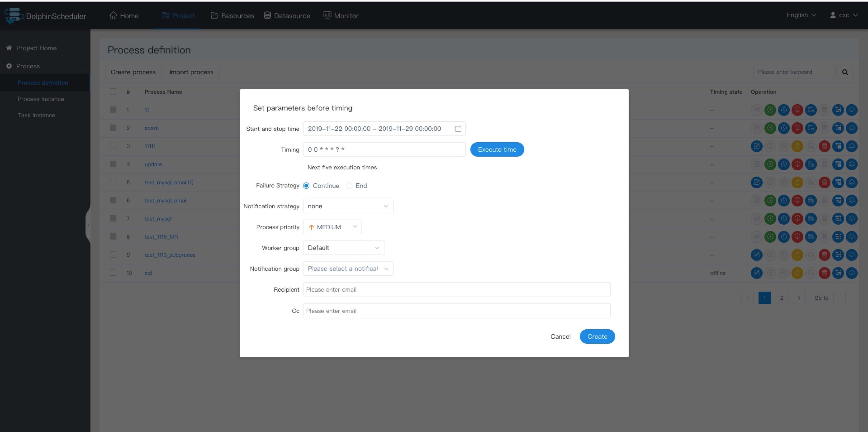
Task: Click the red delete icon for process 11111
Action: point(825,146)
